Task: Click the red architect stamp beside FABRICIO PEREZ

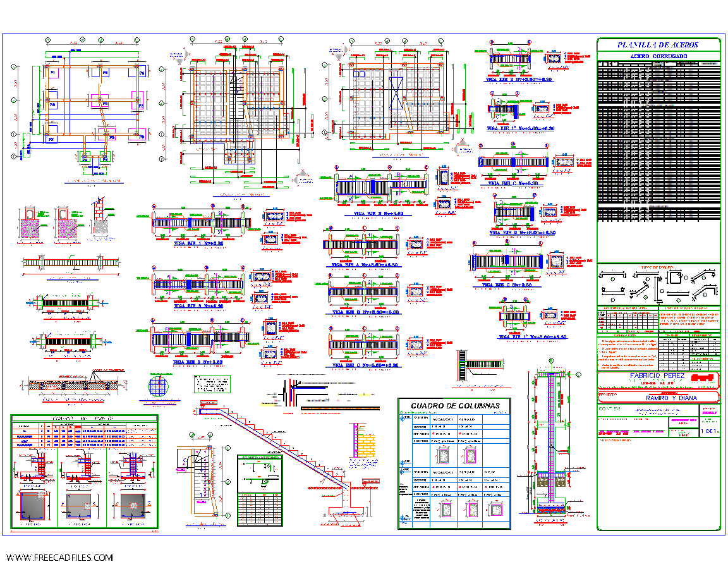Action: tap(703, 377)
